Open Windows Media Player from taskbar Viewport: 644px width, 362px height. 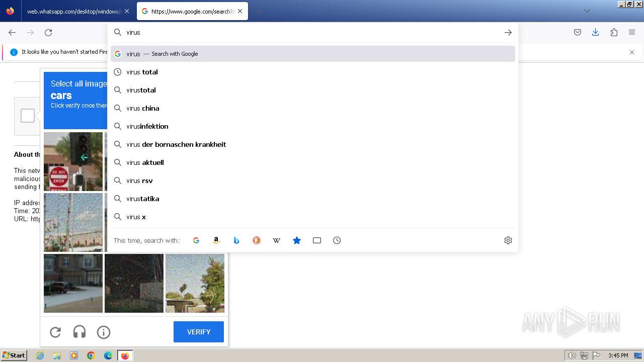[x=74, y=355]
